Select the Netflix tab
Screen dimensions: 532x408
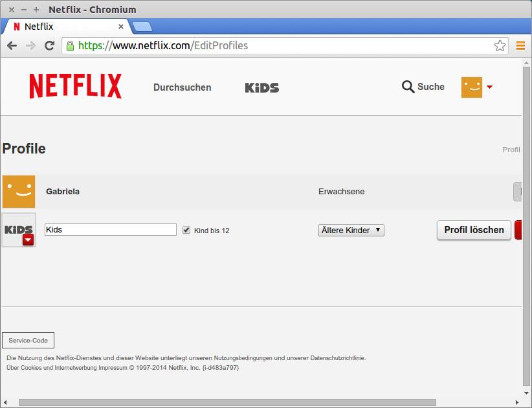tap(66, 27)
